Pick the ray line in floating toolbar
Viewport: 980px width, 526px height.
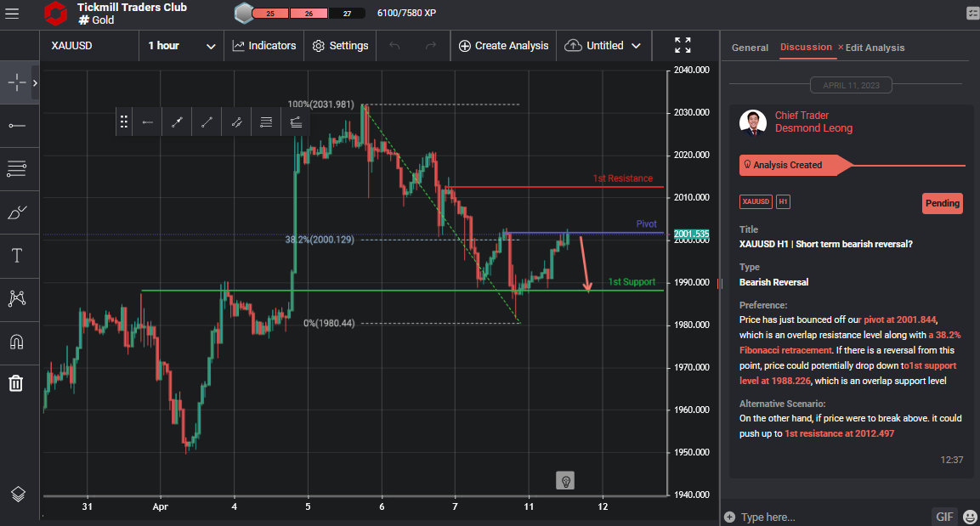tap(148, 122)
